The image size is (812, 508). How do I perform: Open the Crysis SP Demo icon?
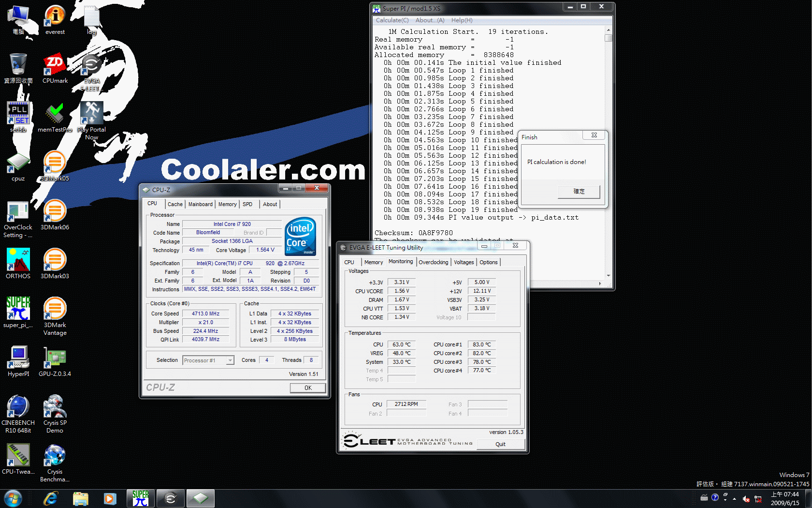pyautogui.click(x=55, y=414)
